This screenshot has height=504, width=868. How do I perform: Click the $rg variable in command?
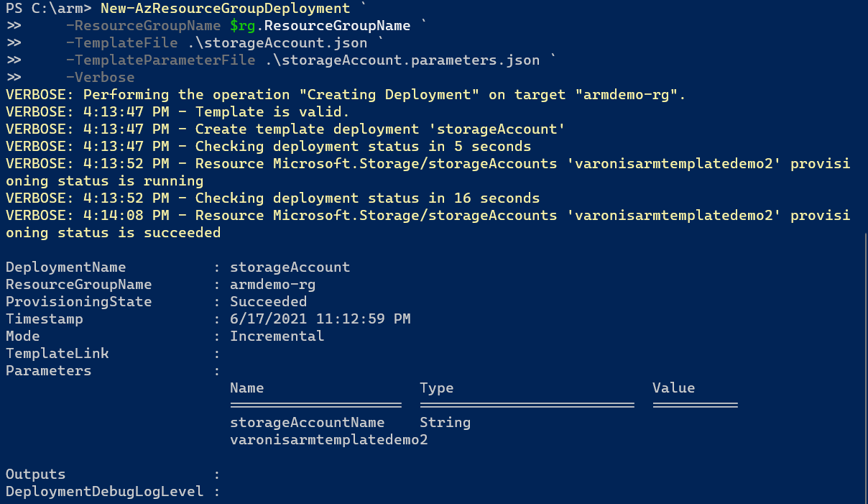tap(243, 26)
